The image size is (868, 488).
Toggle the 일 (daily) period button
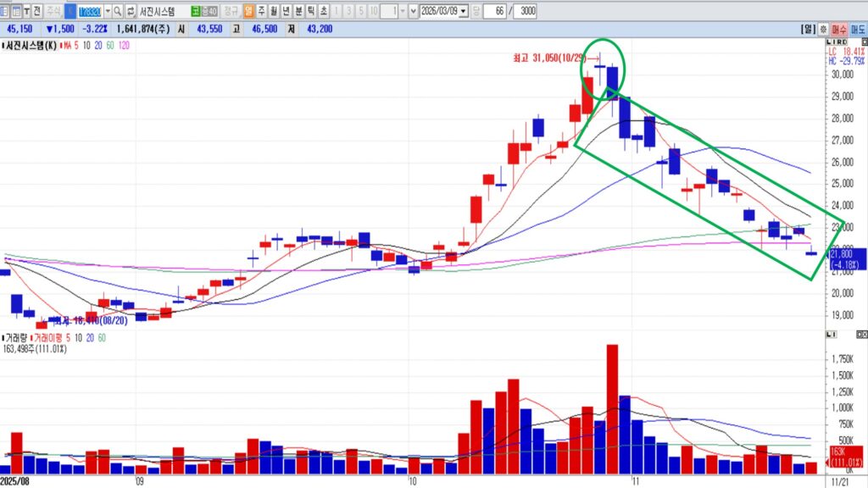pyautogui.click(x=248, y=11)
